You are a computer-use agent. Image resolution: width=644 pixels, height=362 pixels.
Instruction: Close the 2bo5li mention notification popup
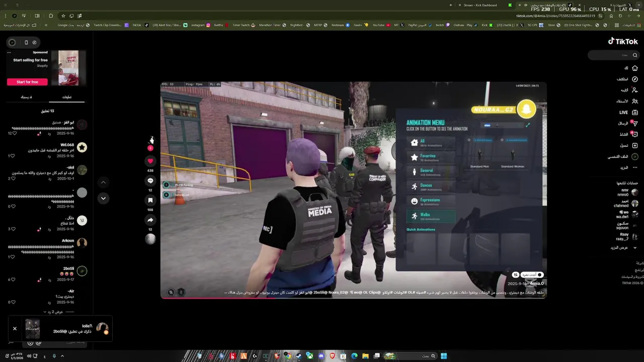(x=15, y=328)
